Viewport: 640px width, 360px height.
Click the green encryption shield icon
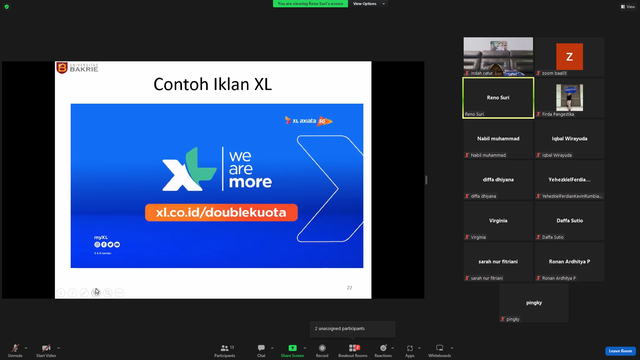pos(7,7)
